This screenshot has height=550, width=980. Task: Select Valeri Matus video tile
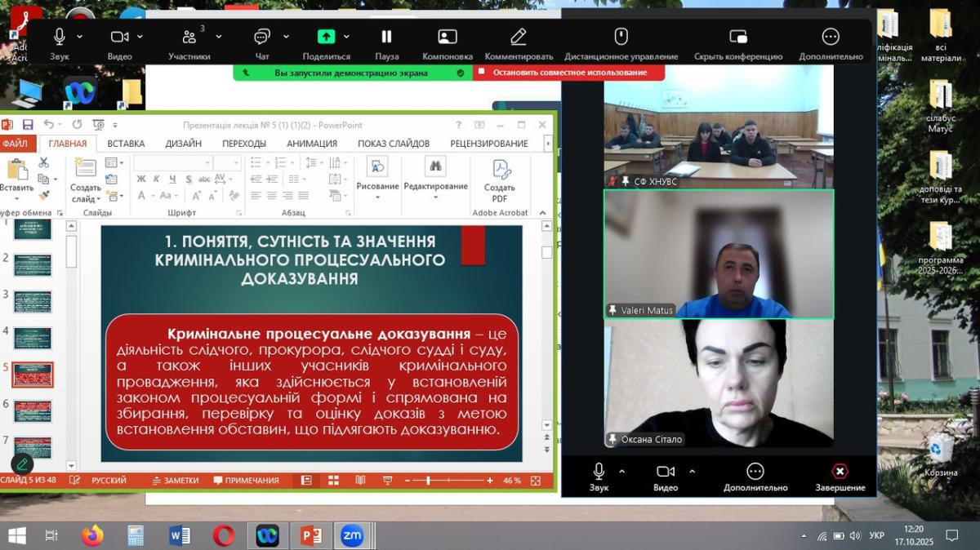tap(719, 254)
